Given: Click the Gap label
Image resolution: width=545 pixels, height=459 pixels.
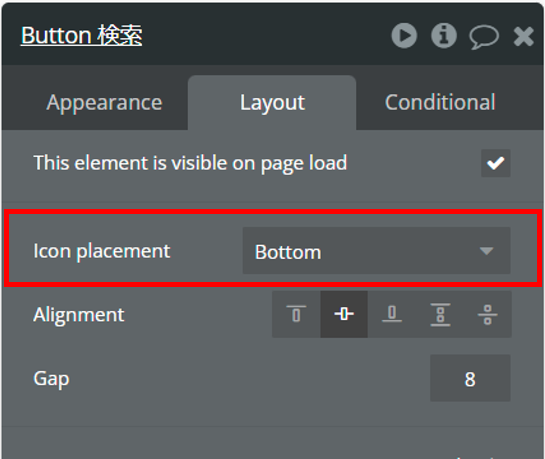Looking at the screenshot, I should click(x=51, y=379).
